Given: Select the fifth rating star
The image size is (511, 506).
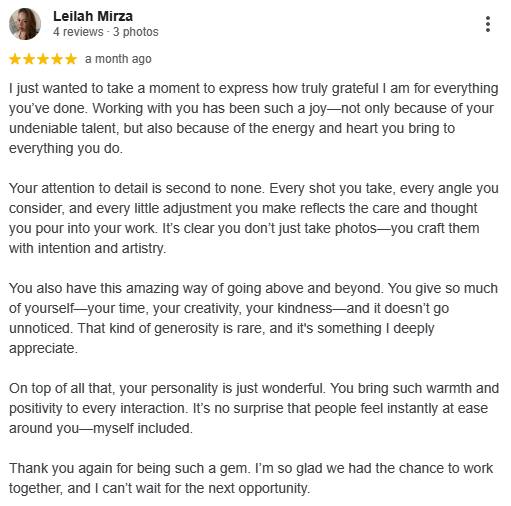Looking at the screenshot, I should point(71,59).
